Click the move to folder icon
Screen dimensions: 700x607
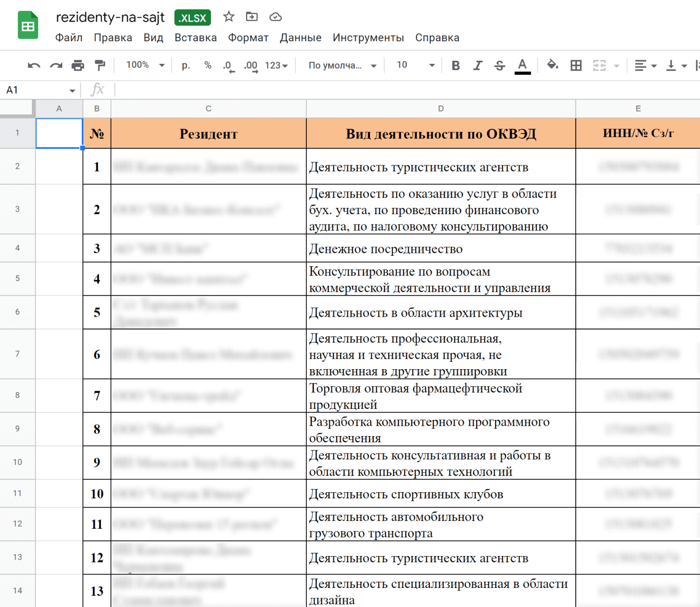coord(252,17)
